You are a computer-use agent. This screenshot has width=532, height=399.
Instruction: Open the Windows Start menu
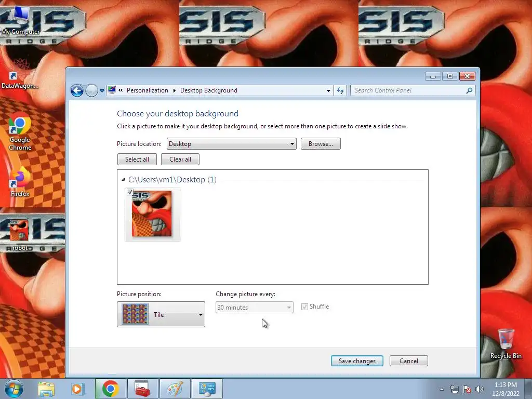coord(14,389)
